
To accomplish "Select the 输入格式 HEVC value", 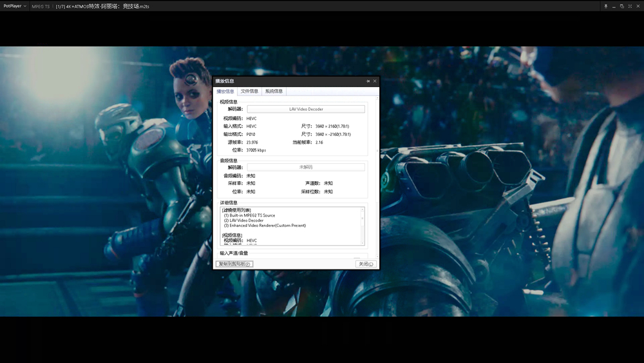I will (x=251, y=126).
